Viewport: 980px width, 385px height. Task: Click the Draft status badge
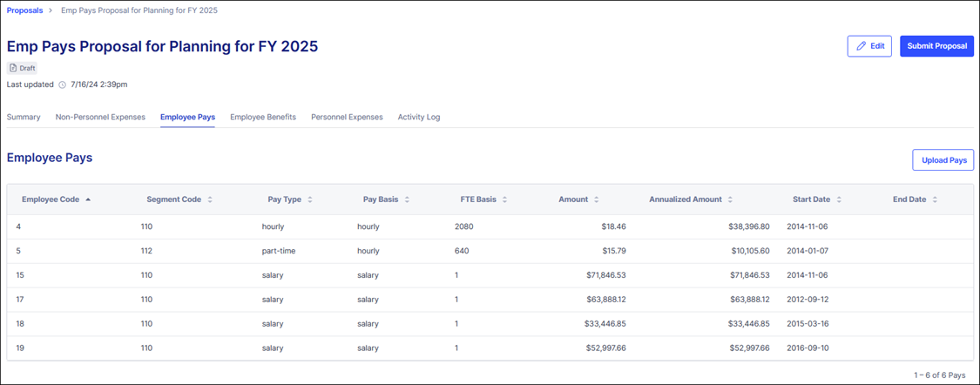[22, 68]
